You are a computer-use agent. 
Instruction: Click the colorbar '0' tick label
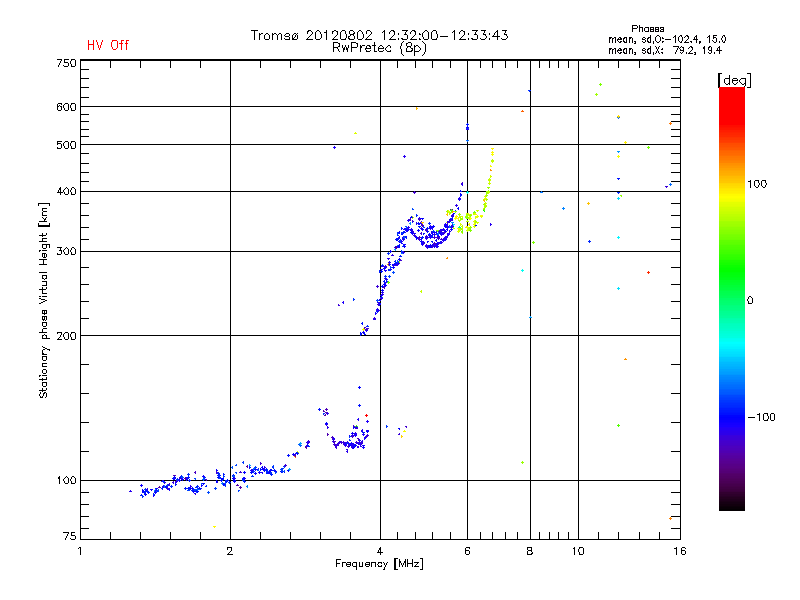(749, 301)
